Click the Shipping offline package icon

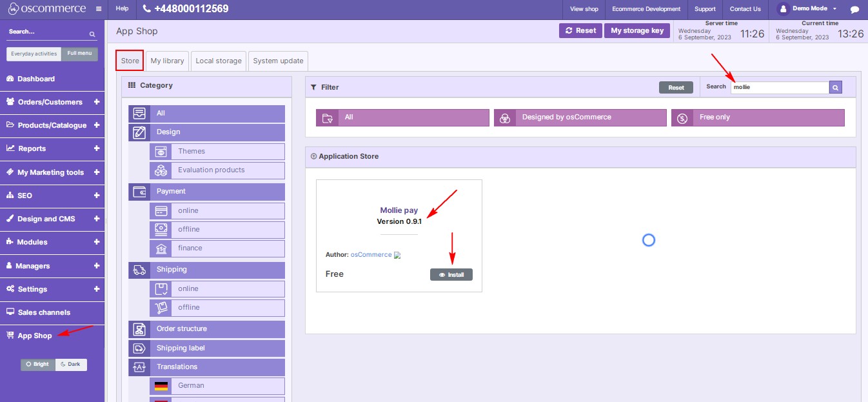pos(161,308)
